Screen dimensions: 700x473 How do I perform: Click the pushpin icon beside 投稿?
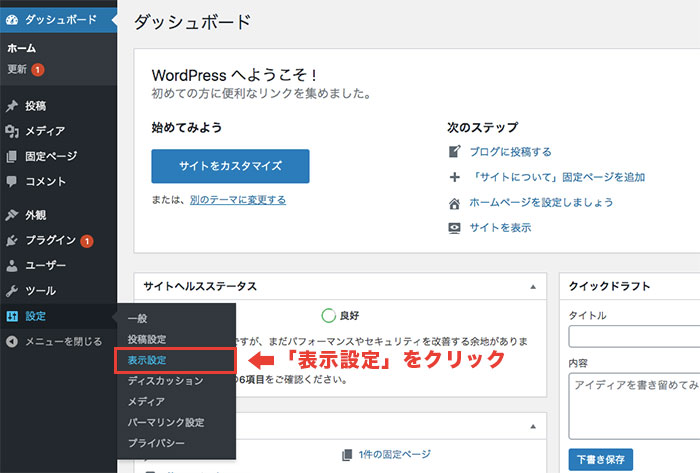coord(12,106)
